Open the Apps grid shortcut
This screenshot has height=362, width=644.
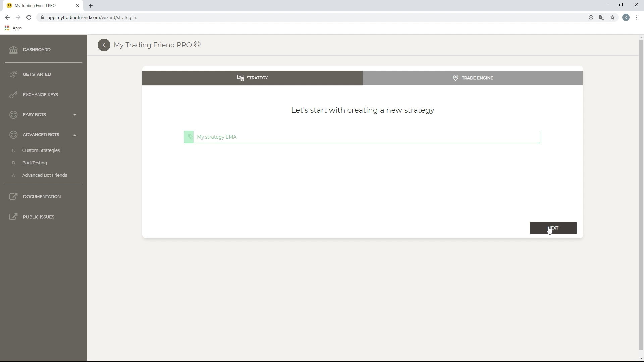[x=13, y=28]
